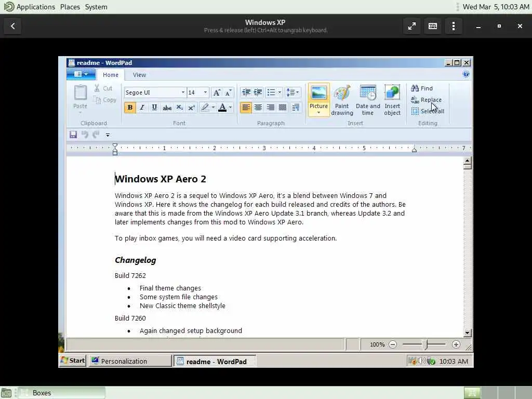Apply text highlight color

(x=205, y=108)
